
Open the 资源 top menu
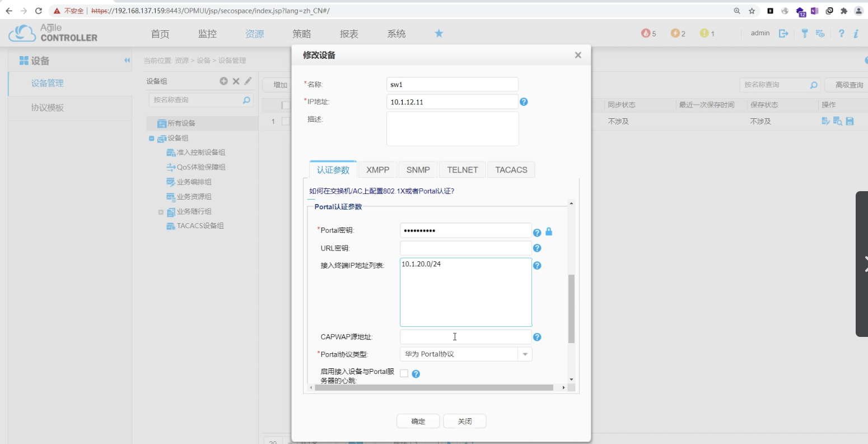(x=254, y=34)
